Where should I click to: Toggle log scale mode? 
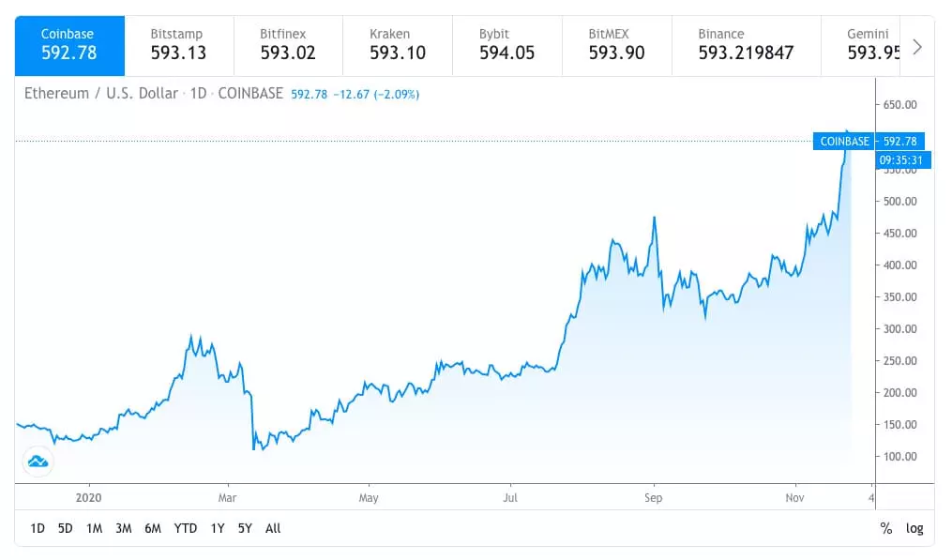pyautogui.click(x=914, y=528)
